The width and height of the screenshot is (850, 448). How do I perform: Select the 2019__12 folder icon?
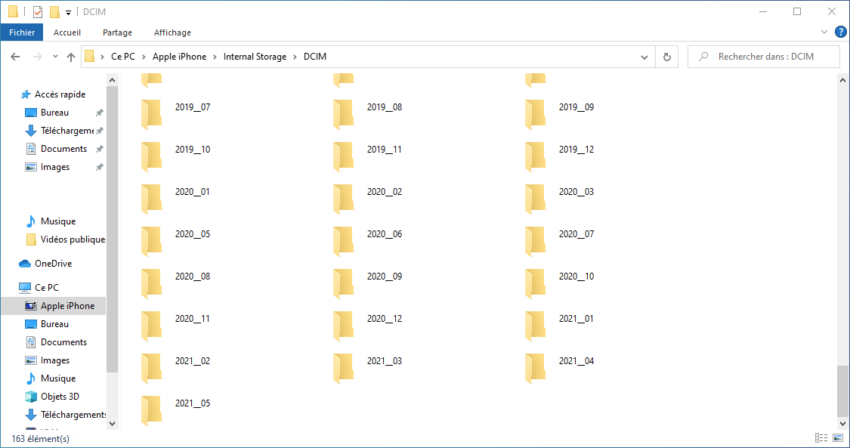pos(535,156)
